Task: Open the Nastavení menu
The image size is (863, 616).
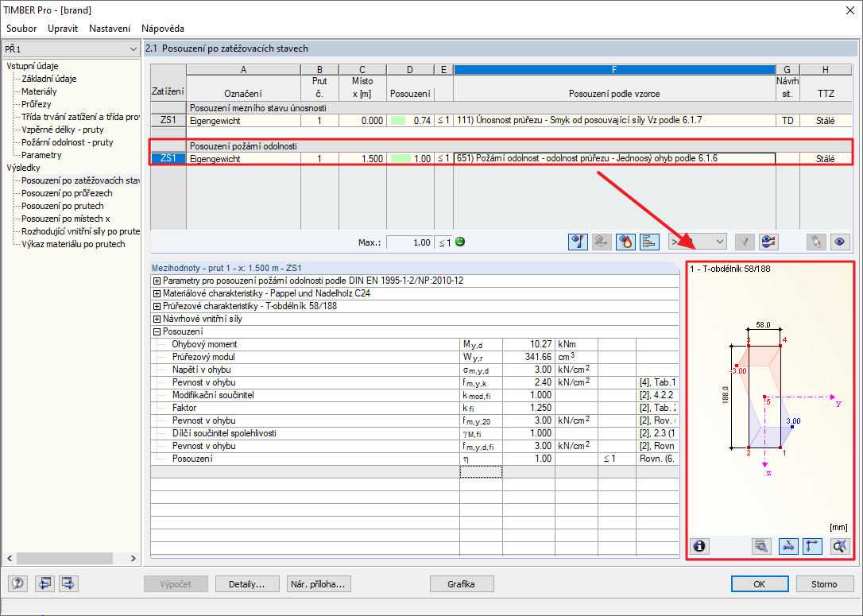Action: tap(110, 29)
